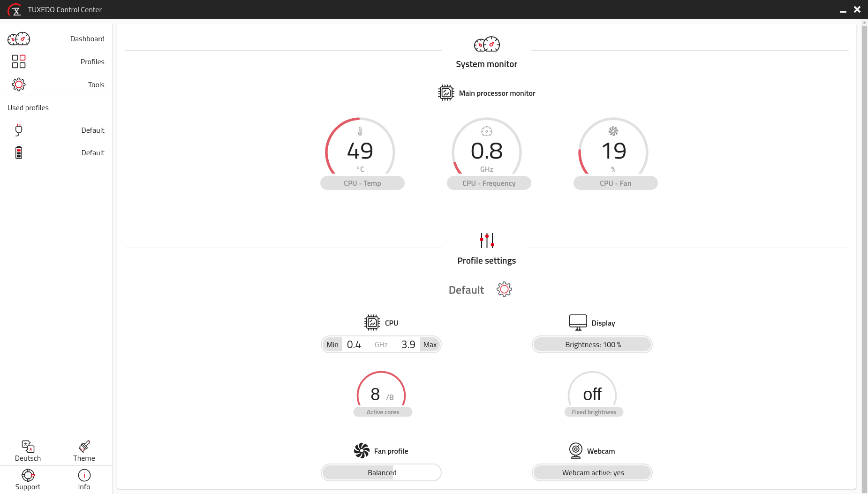The image size is (868, 494).
Task: Click the Fan profile fan icon
Action: point(362,451)
